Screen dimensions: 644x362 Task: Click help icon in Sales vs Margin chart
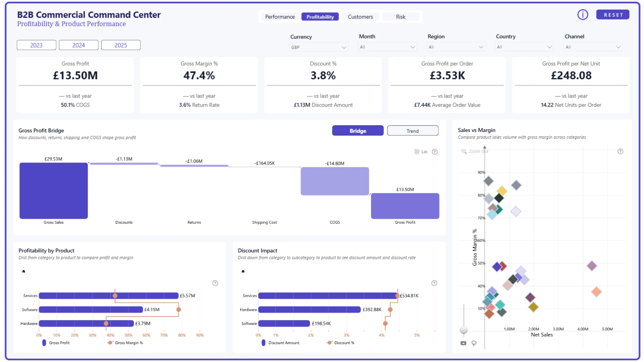coord(621,152)
